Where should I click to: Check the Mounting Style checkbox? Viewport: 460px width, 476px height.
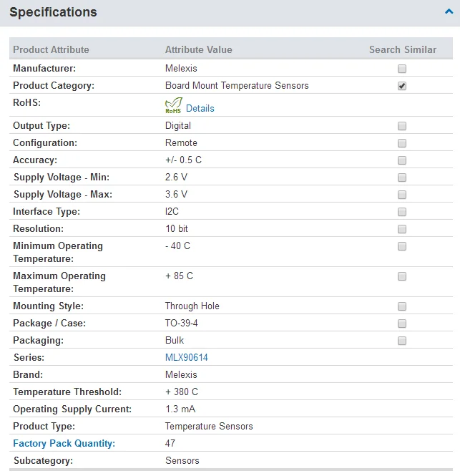point(402,306)
